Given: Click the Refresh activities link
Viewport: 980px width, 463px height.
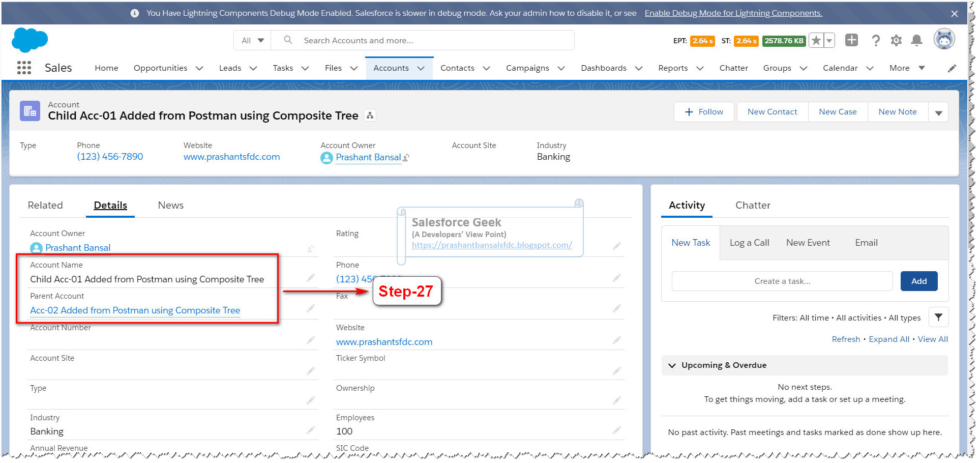Looking at the screenshot, I should click(846, 339).
